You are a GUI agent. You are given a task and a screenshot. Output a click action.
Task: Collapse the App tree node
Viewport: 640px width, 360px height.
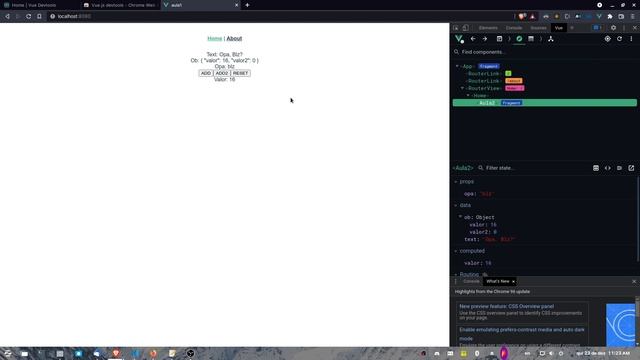457,66
